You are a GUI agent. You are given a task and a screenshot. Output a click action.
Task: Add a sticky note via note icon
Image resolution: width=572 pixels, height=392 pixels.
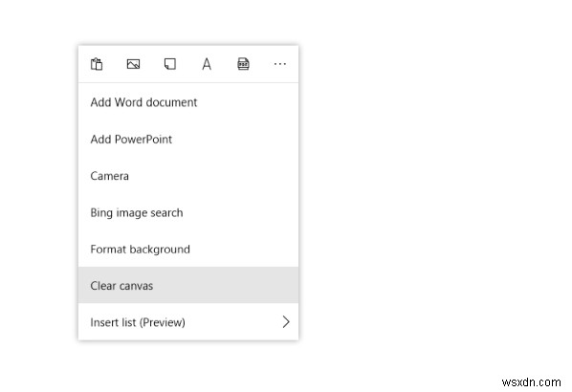[x=170, y=64]
